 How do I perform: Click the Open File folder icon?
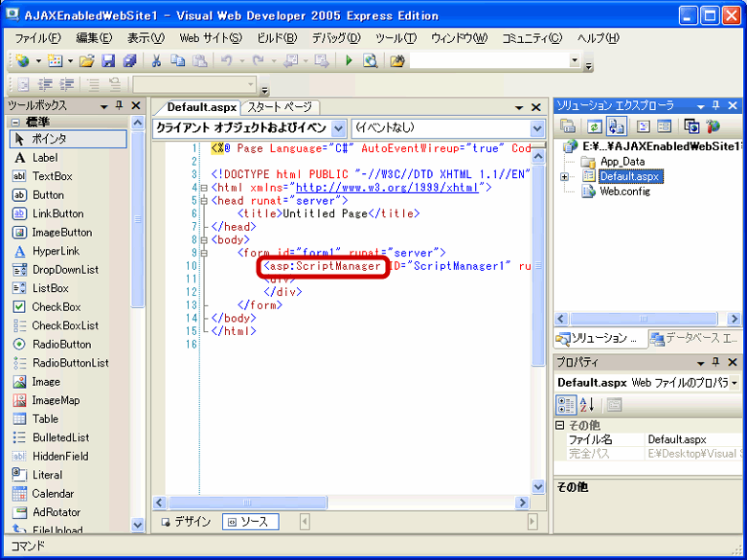pos(87,61)
